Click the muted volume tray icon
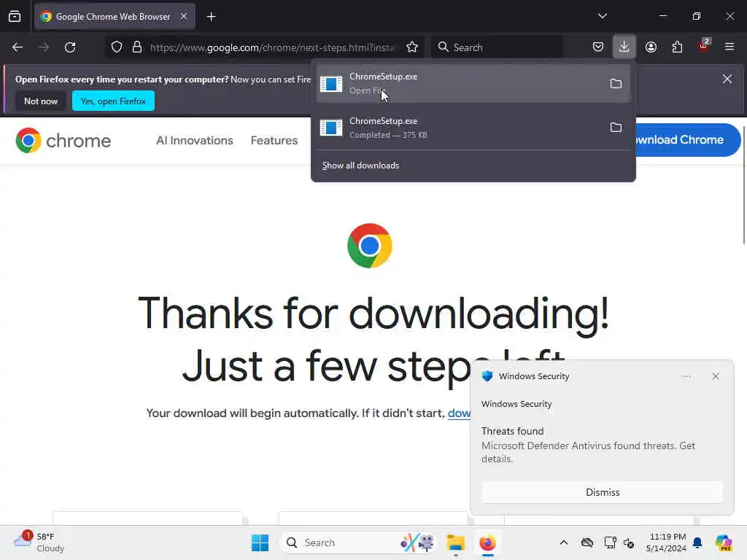 (x=629, y=542)
